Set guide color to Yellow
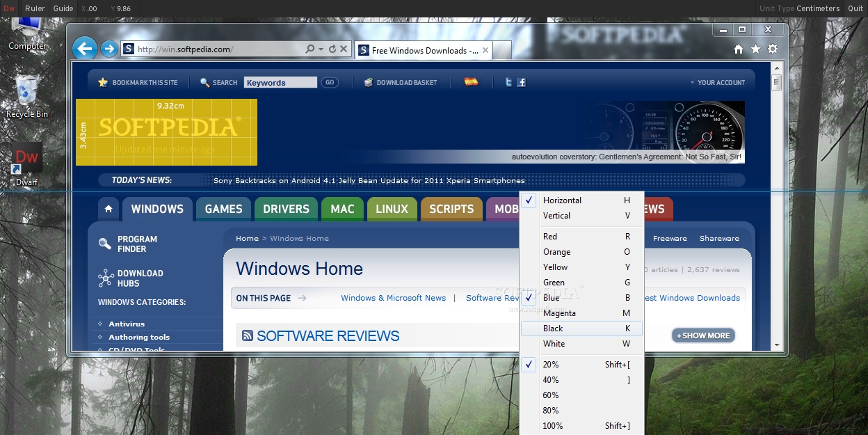The width and height of the screenshot is (868, 435). point(581,267)
